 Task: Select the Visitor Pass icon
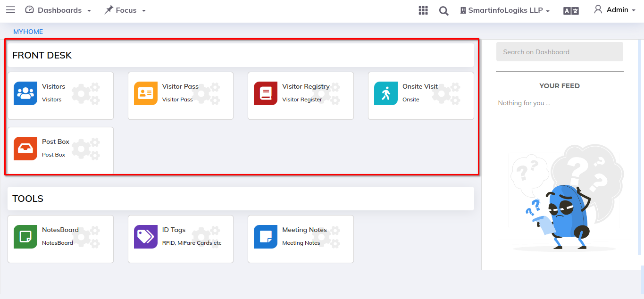[x=145, y=93]
